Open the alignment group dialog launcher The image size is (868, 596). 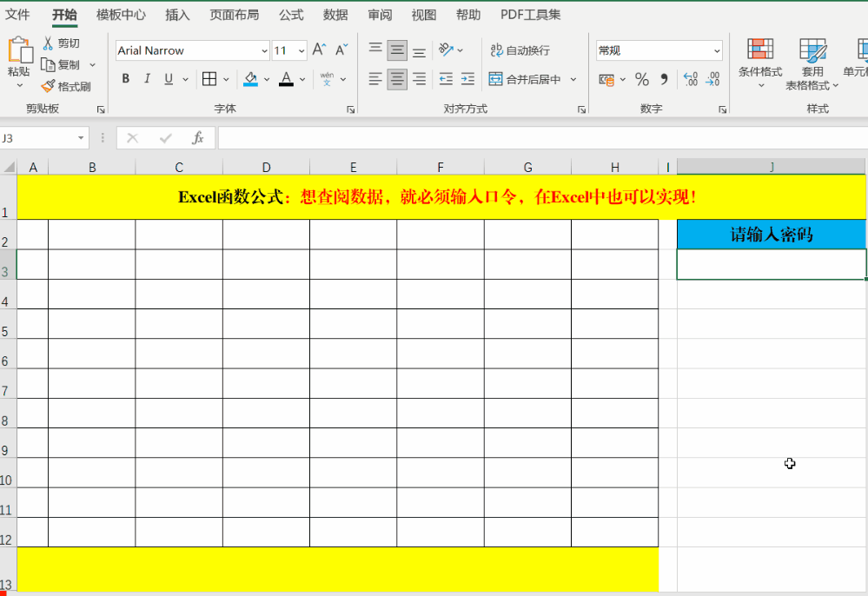point(582,109)
